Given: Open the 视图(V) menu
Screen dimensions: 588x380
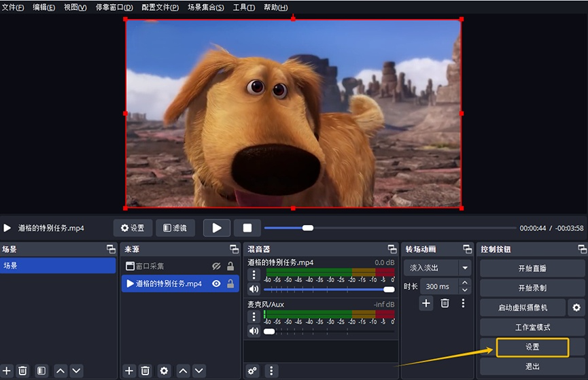Looking at the screenshot, I should coord(75,7).
